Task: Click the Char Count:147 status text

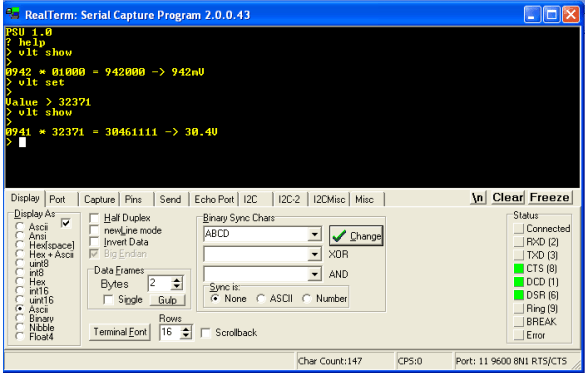Action: tap(330, 361)
